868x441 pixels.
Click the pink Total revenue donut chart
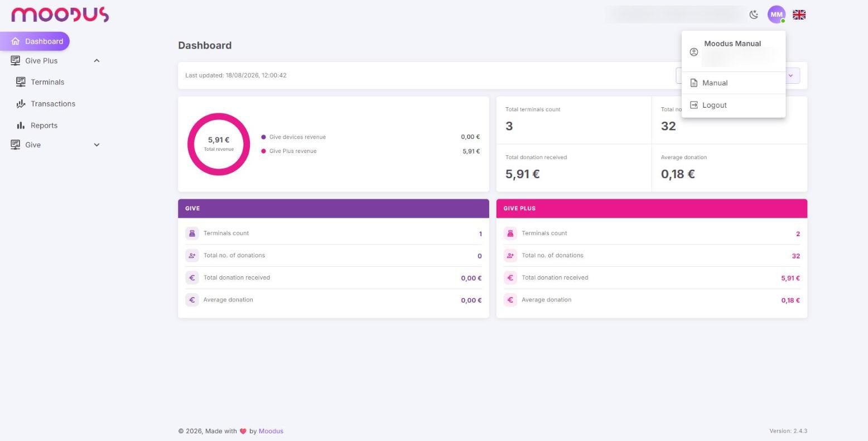(x=219, y=144)
